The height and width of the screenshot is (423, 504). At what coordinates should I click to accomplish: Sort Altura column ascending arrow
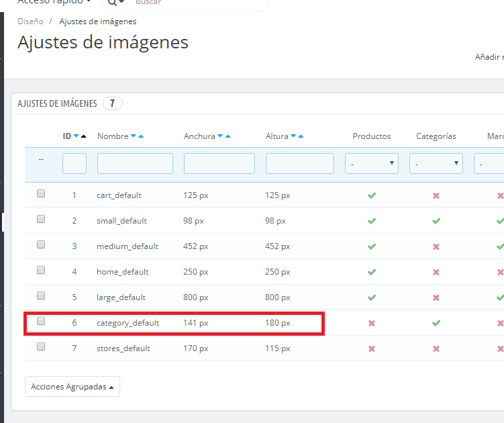tap(301, 136)
